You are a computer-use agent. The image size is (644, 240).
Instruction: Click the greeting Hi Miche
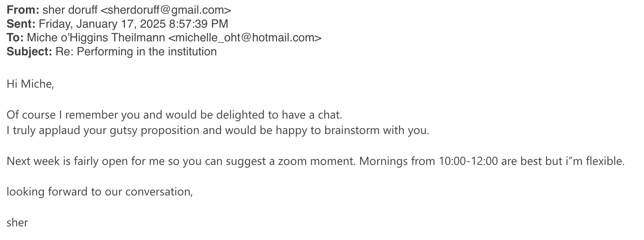pyautogui.click(x=30, y=84)
